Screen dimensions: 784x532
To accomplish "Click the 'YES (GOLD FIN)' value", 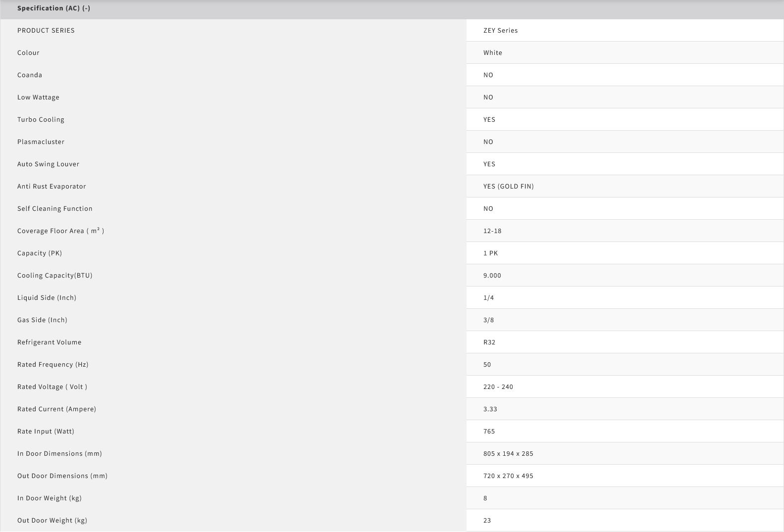I will 509,186.
